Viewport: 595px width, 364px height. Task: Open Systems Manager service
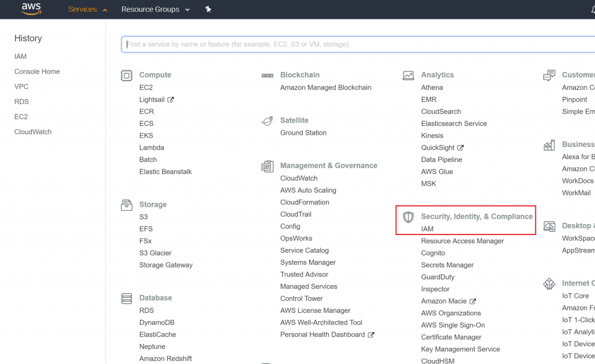pos(308,262)
